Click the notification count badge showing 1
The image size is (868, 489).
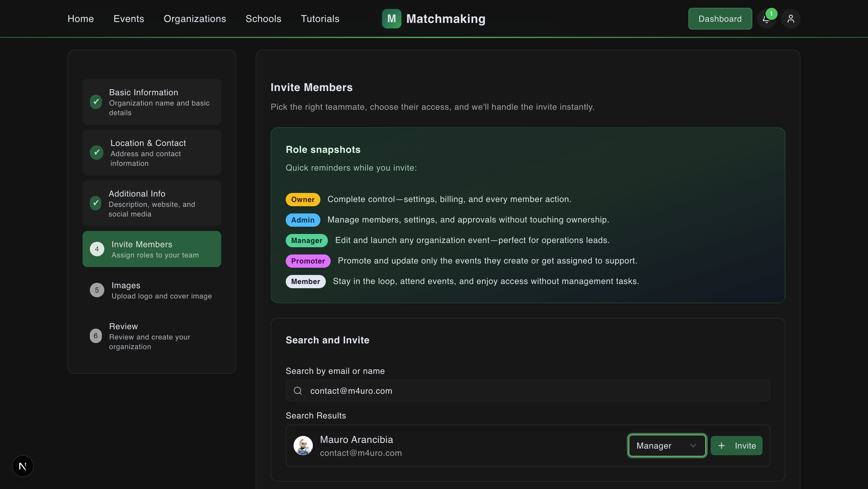(x=771, y=14)
